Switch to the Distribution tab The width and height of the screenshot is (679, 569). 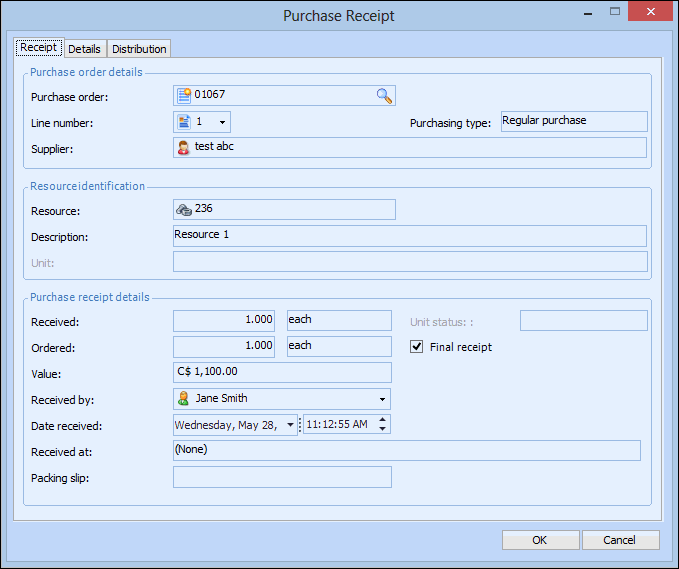tap(139, 49)
